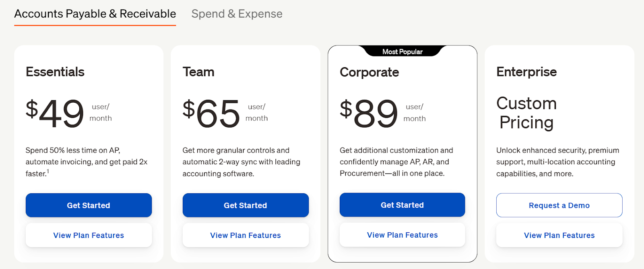Open footnote 1 in Essentials description
The width and height of the screenshot is (644, 269).
point(48,172)
